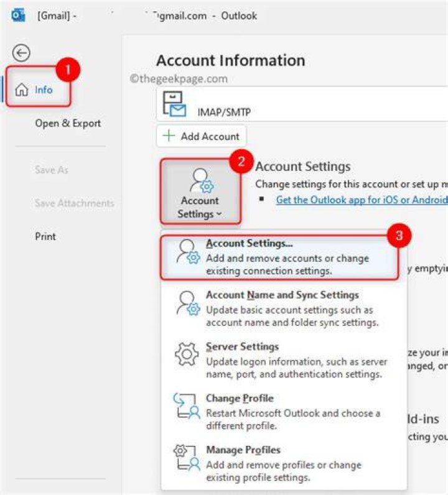Click the IMAP/SMTP mailbox account icon
This screenshot has width=448, height=495.
(174, 104)
